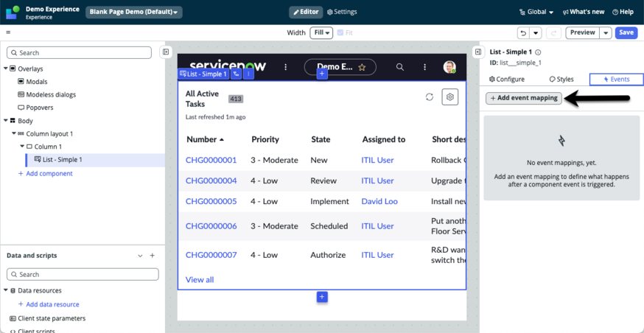Screen dimensions: 644x333
Task: Switch to the Editor tab
Action: [x=306, y=12]
